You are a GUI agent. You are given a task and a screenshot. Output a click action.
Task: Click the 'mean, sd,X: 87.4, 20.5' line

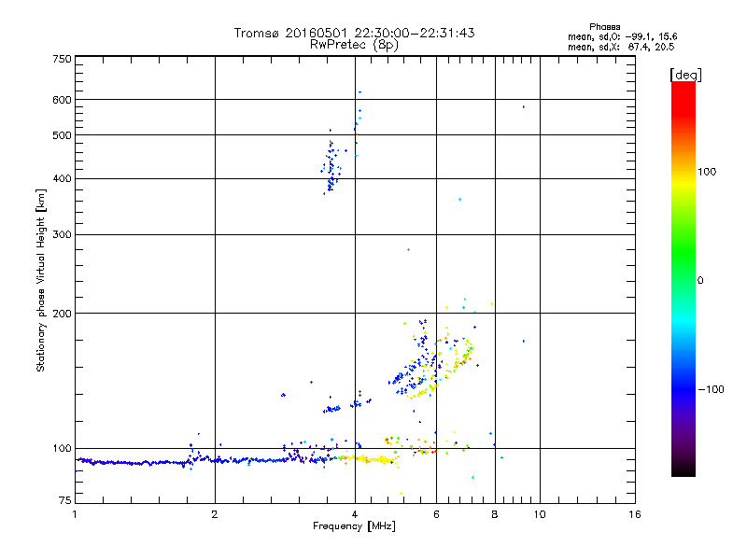621,47
